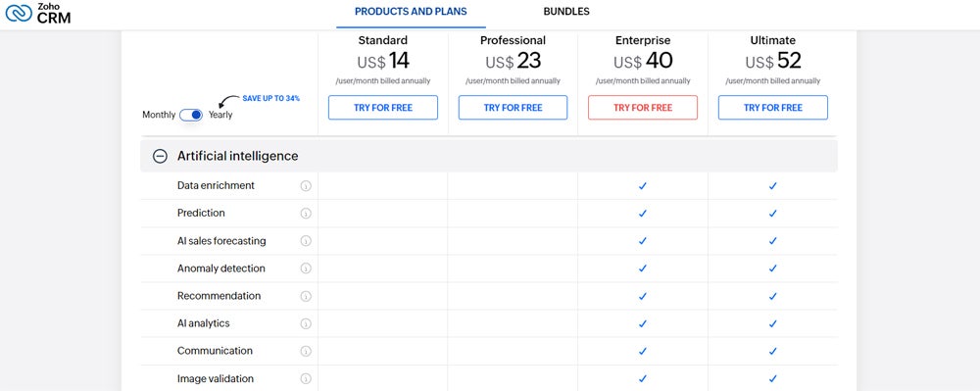
Task: Switch to Bundles tab
Action: click(x=566, y=11)
